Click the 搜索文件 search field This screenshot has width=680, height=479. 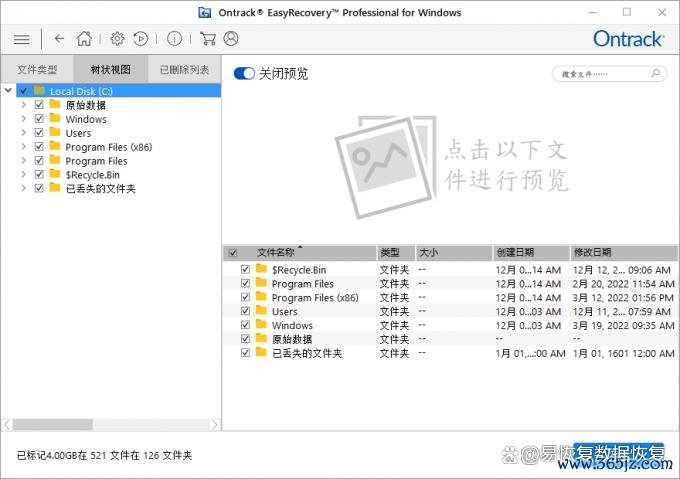coord(609,74)
